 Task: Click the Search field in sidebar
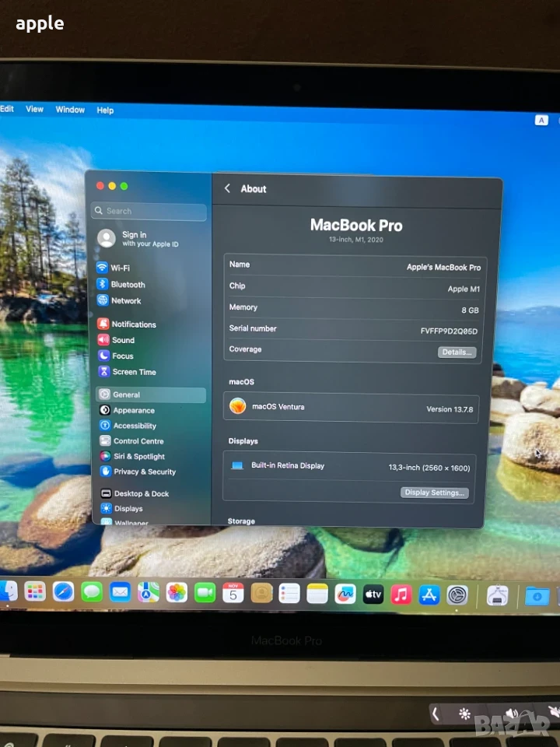click(149, 211)
